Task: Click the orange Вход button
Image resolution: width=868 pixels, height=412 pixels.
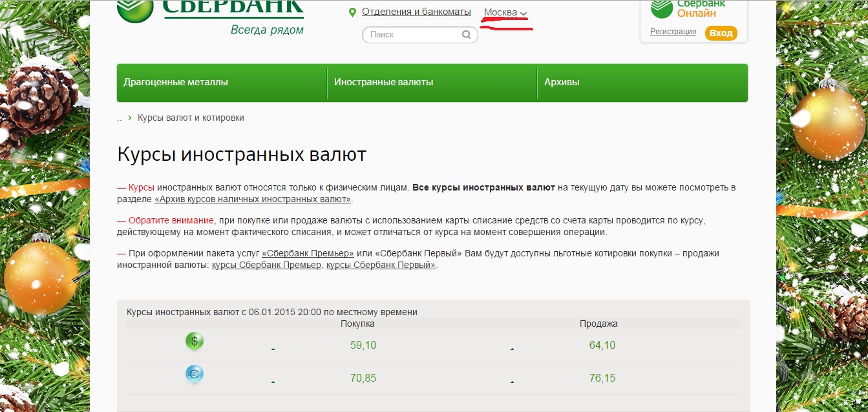Action: tap(721, 33)
